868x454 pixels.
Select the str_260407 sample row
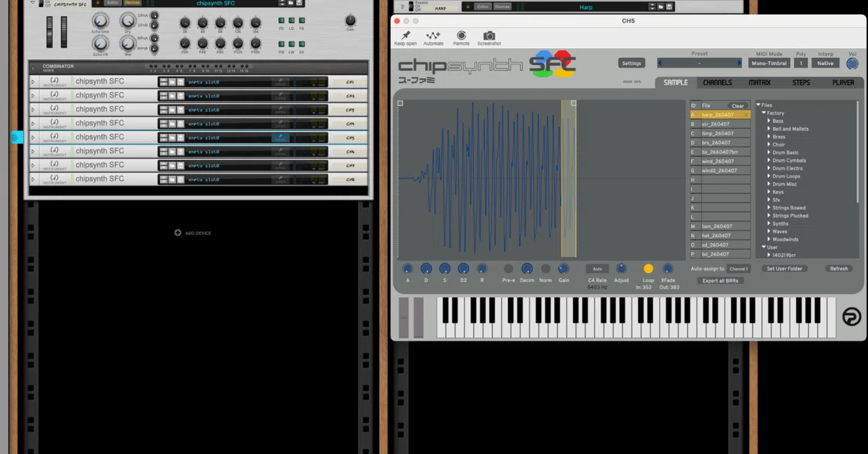[x=719, y=124]
